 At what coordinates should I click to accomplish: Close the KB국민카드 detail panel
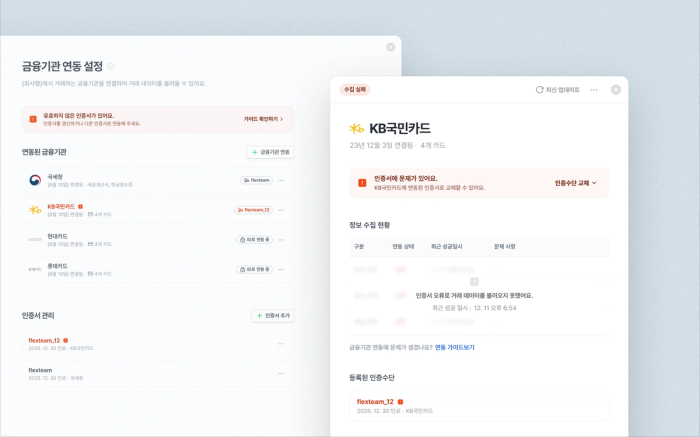click(x=616, y=90)
